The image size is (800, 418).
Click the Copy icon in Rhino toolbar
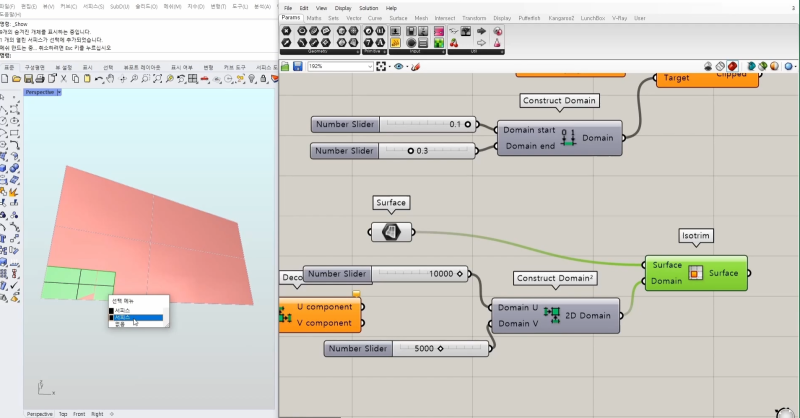(x=76, y=79)
